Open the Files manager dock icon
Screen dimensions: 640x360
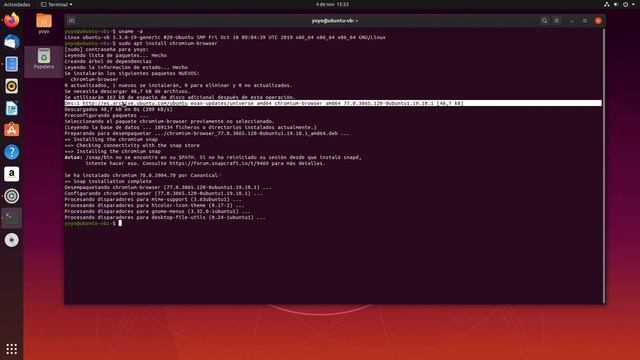pos(11,64)
